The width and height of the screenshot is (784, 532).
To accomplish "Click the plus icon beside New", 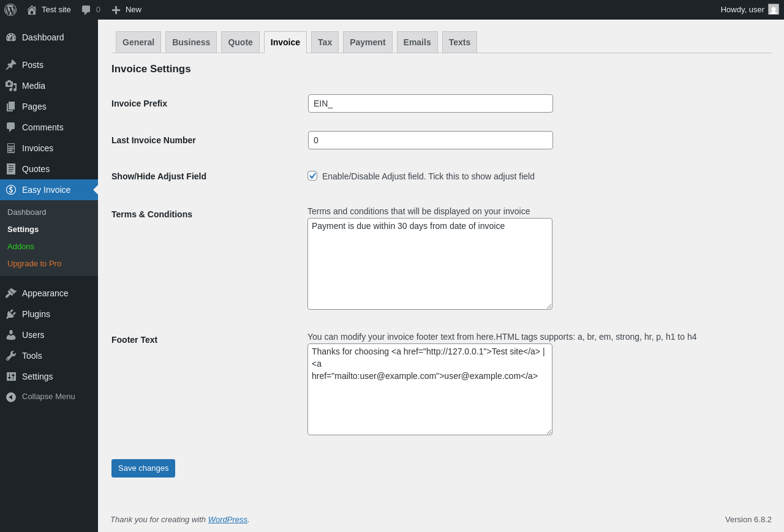I will click(x=116, y=10).
